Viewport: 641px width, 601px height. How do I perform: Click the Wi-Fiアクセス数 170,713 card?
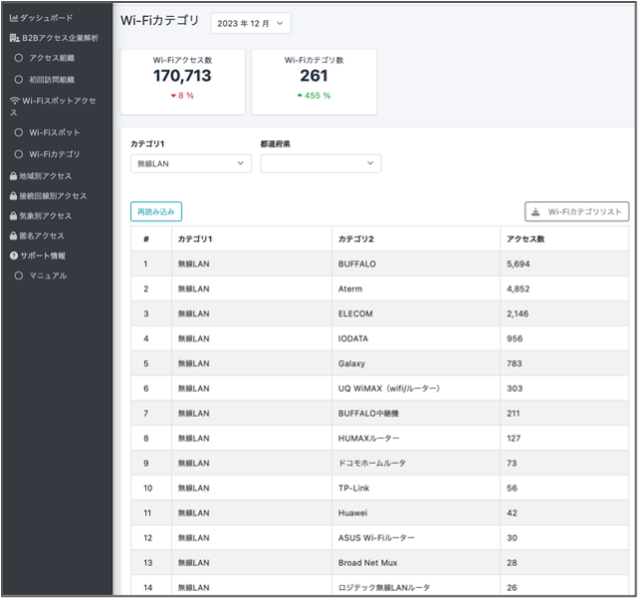pos(183,82)
